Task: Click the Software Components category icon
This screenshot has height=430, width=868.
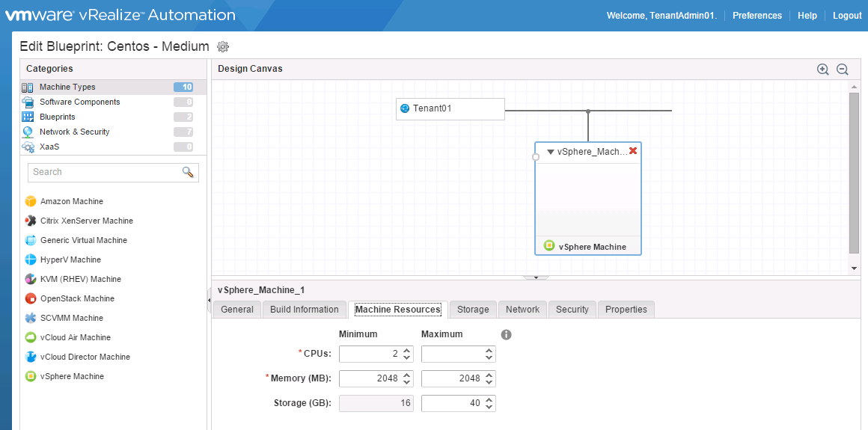Action: [28, 102]
